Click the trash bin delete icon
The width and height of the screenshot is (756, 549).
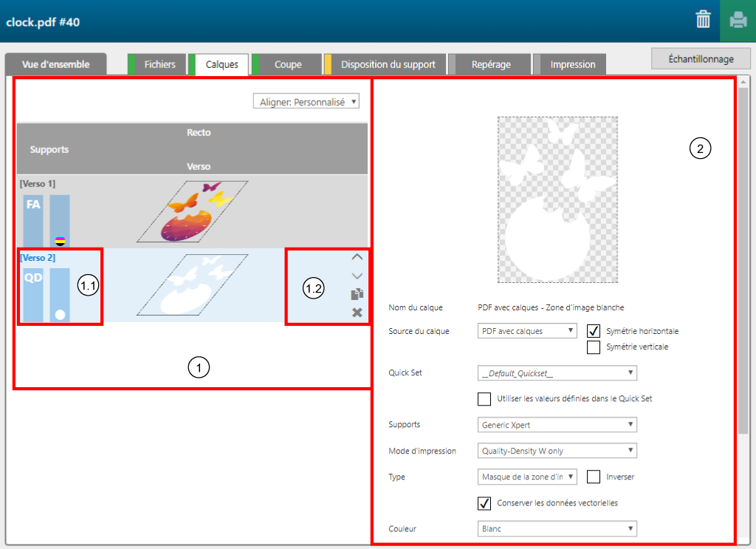(x=703, y=20)
